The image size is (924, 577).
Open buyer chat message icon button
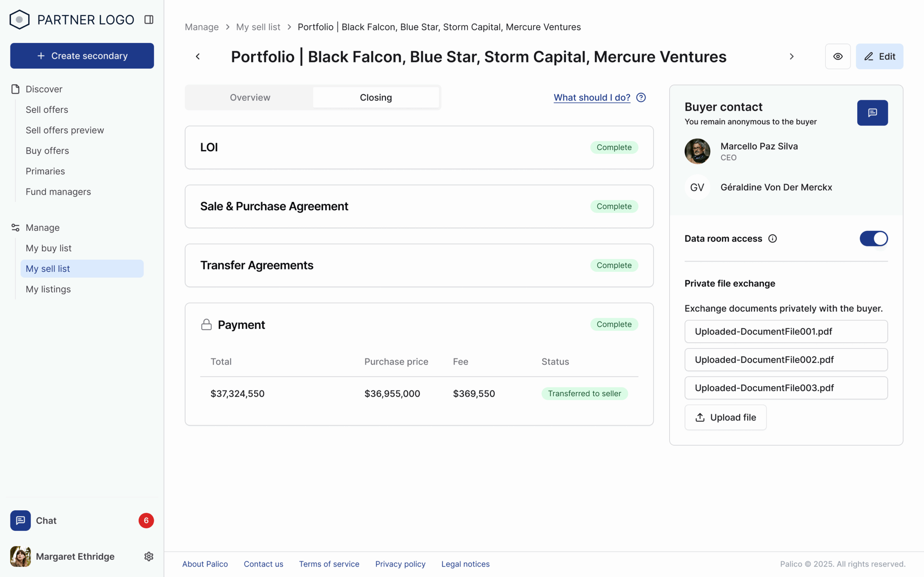click(872, 113)
